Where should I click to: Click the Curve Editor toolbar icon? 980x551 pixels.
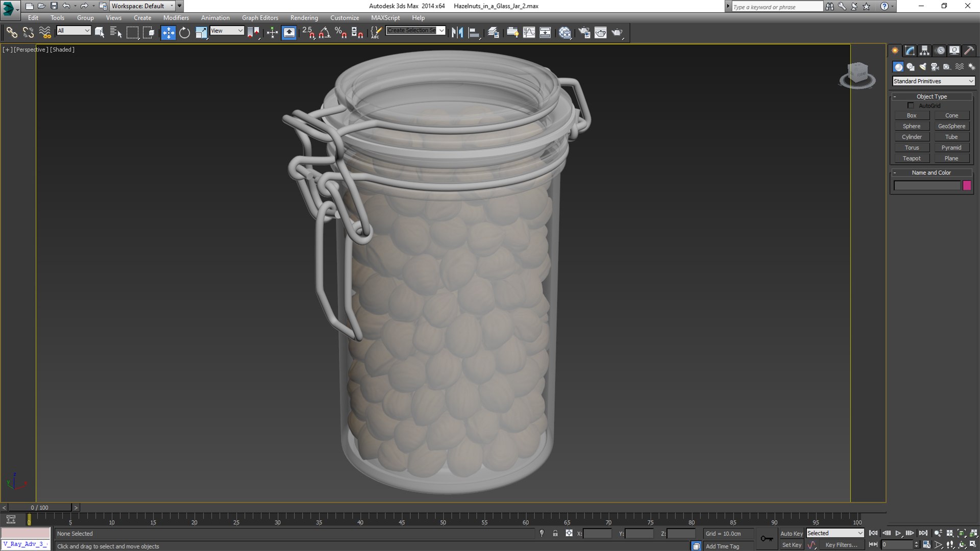[x=529, y=33]
